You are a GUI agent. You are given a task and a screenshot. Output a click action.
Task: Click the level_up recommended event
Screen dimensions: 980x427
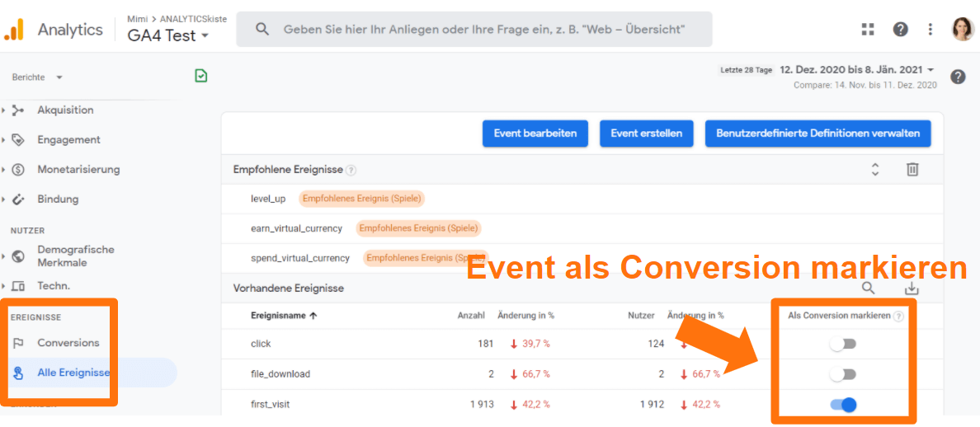tap(268, 199)
